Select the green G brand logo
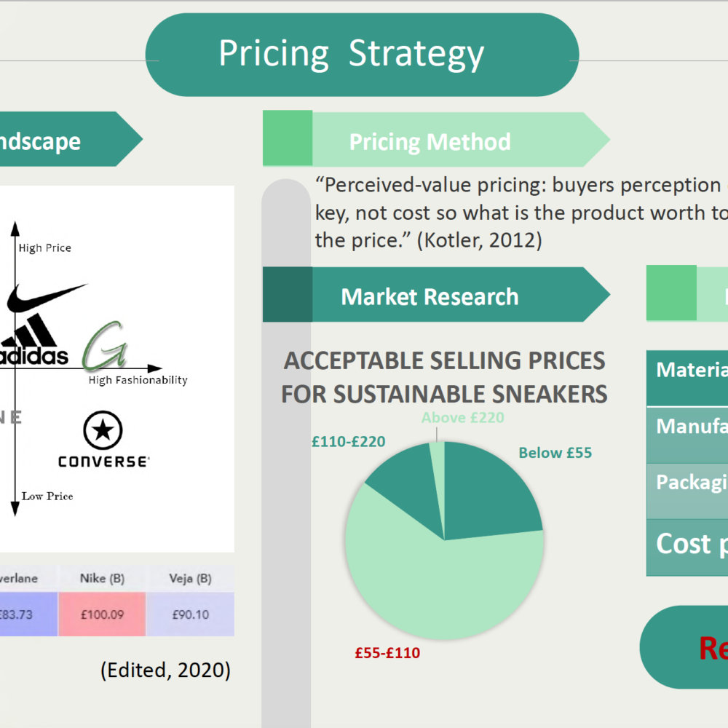728x728 pixels. click(105, 346)
